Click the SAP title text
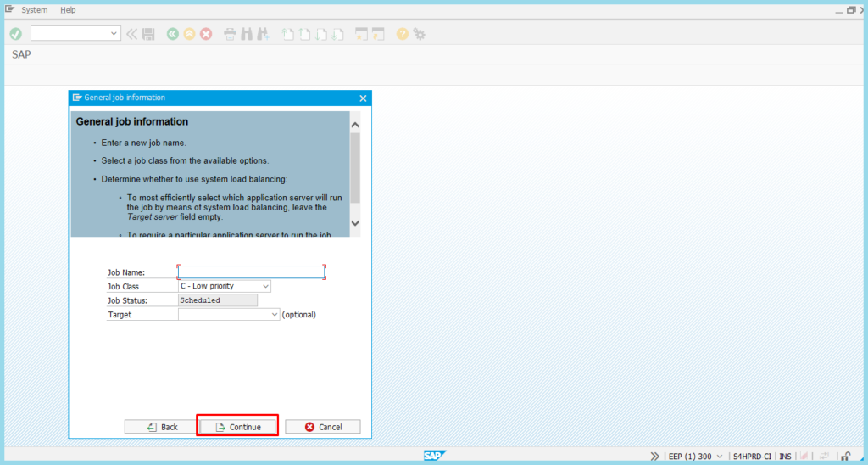Image resolution: width=868 pixels, height=465 pixels. [21, 54]
